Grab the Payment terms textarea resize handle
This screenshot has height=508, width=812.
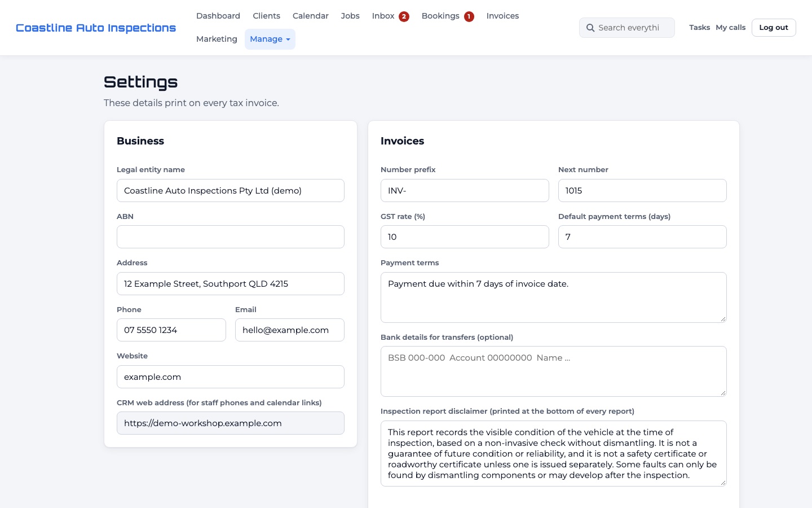[x=723, y=319]
